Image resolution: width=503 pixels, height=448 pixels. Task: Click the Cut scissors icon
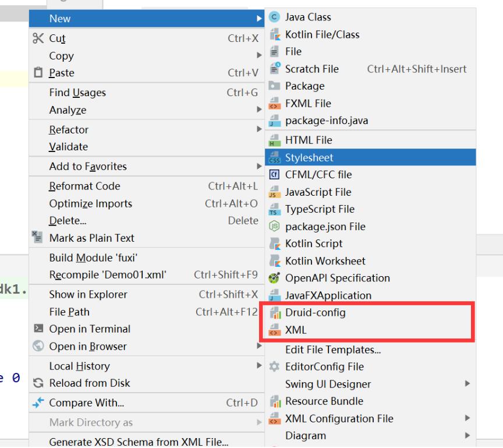tap(39, 39)
